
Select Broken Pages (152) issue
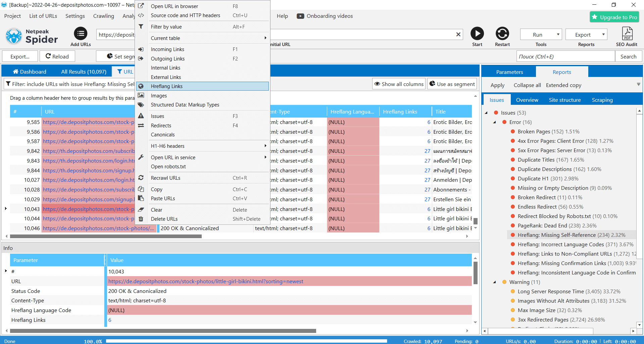coord(548,132)
